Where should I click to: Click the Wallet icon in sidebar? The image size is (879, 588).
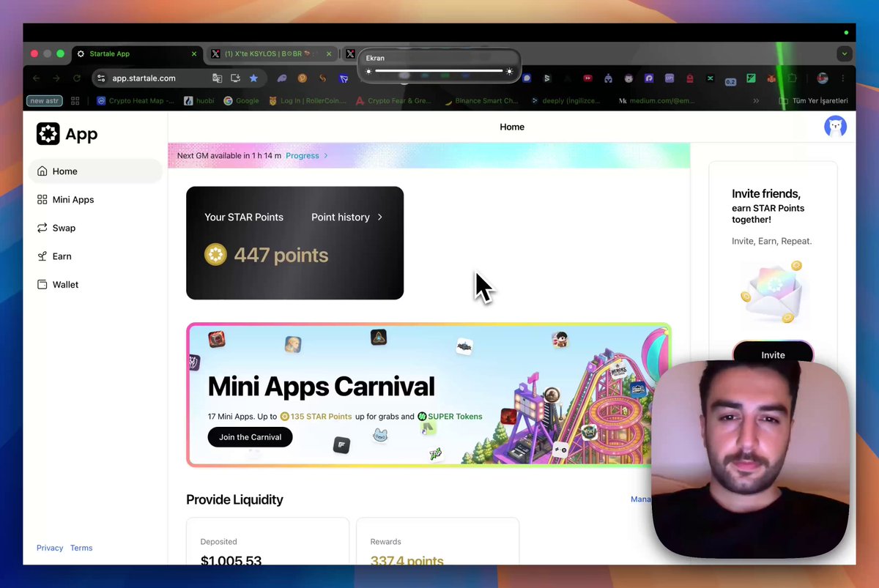[x=42, y=285]
